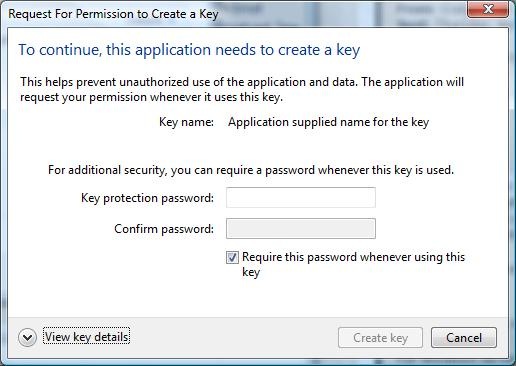Click the This helps prevent unauthorized use line
Screen dimensions: 516x366
(x=242, y=82)
